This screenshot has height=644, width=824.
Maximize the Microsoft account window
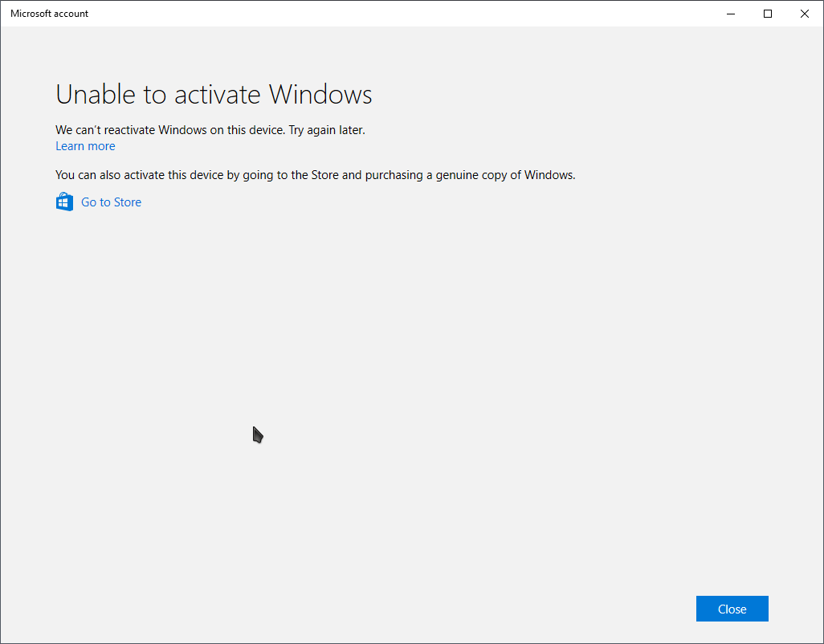tap(767, 14)
